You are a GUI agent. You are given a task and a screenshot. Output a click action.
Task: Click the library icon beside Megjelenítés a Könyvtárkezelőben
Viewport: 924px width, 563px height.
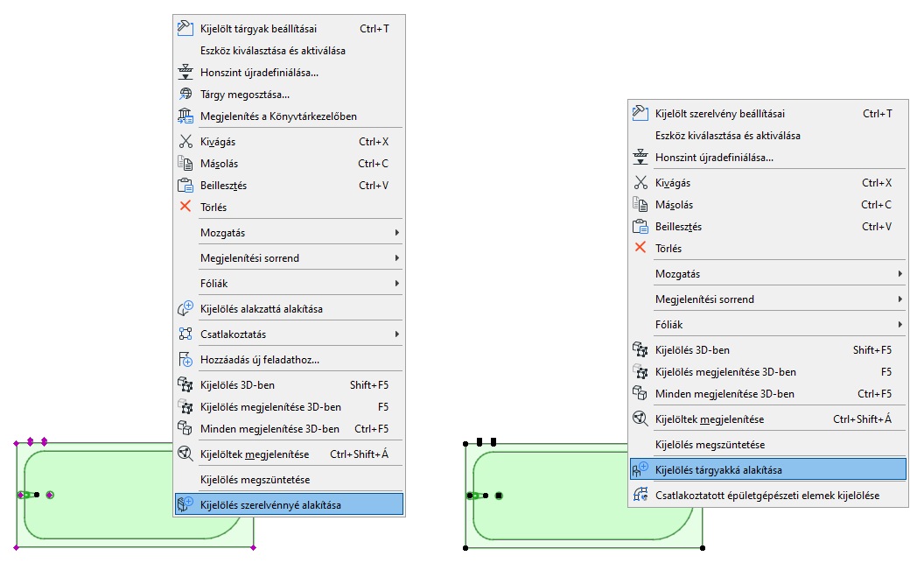pos(185,116)
